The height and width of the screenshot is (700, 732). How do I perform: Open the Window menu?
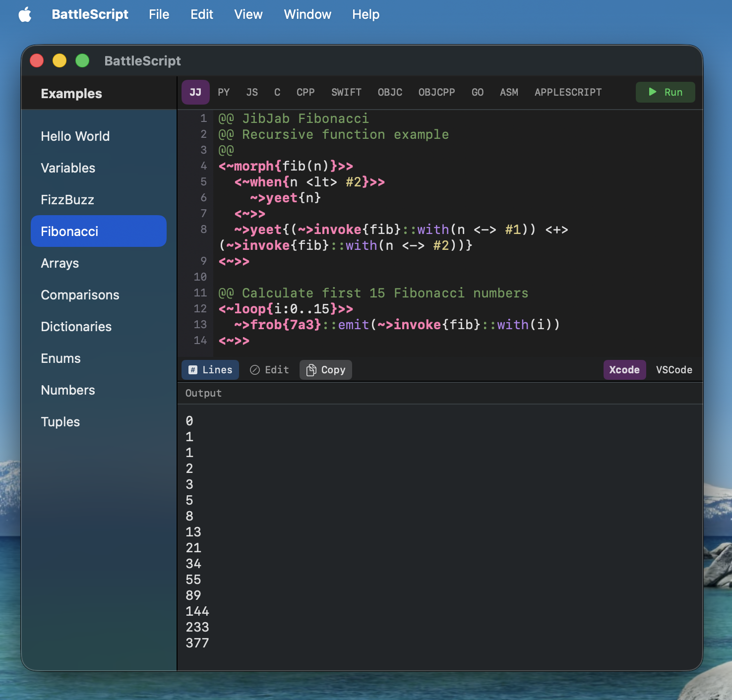307,14
